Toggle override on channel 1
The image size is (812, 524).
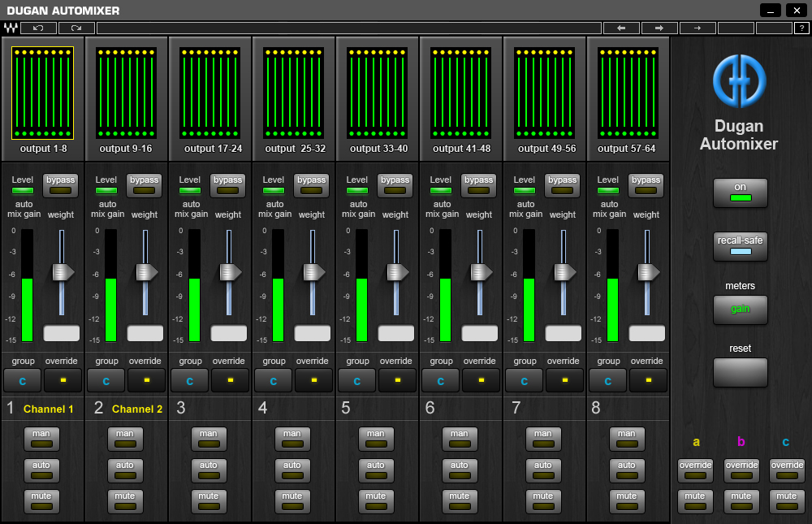63,380
